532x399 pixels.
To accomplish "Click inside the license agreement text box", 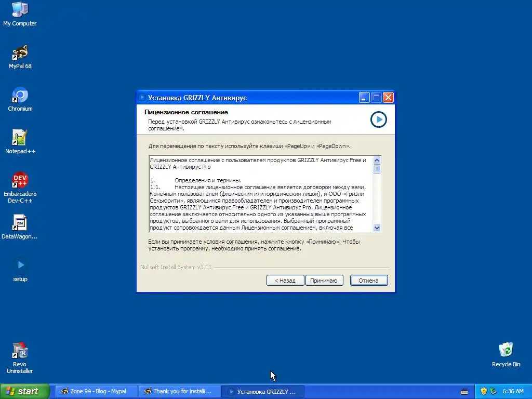I will point(261,194).
